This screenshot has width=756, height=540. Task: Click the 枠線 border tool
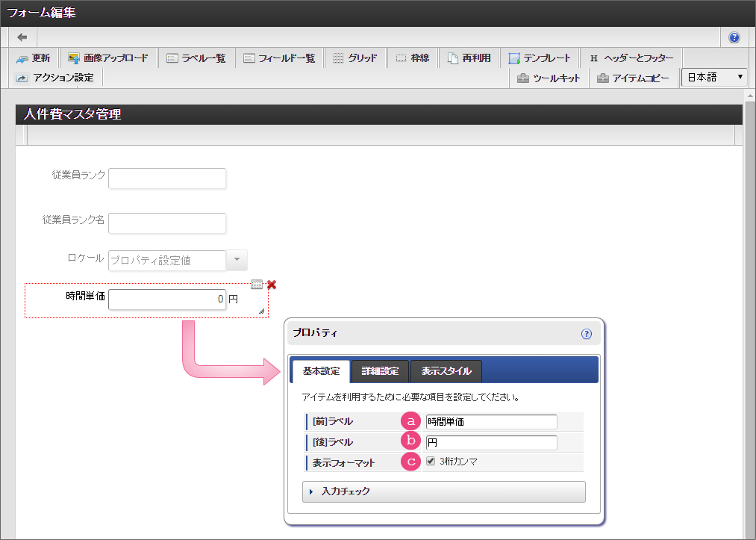point(413,58)
